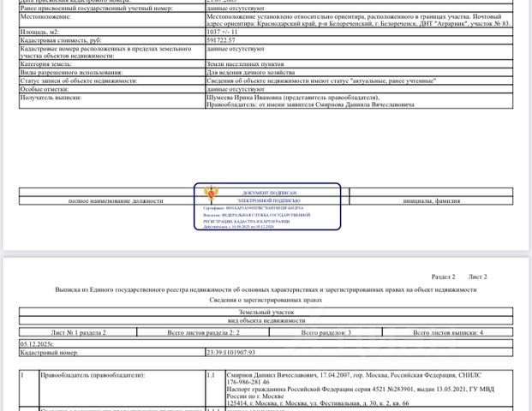Screen dimensions: 532x411
Task: Click label 'Кадастровые номера расположенных в пределах земельного'
Action: (106, 49)
